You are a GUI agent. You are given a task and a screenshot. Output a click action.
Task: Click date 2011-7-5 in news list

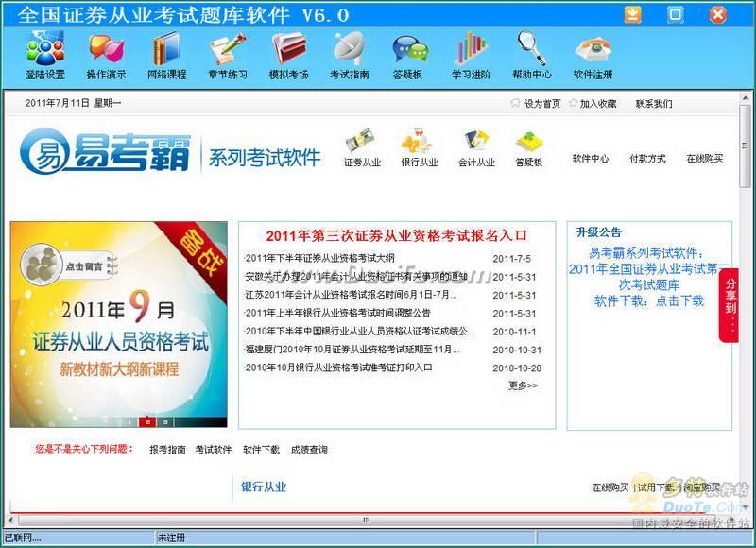511,259
